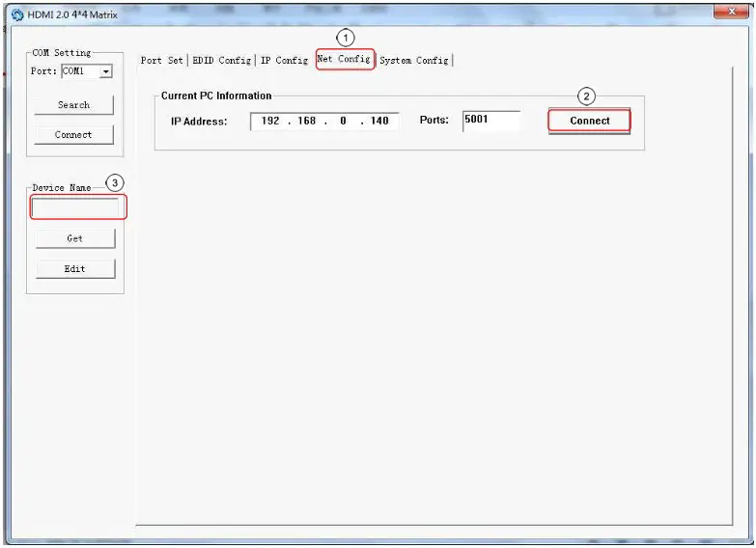Click the COM Setting group label
756x548 pixels.
click(x=62, y=52)
